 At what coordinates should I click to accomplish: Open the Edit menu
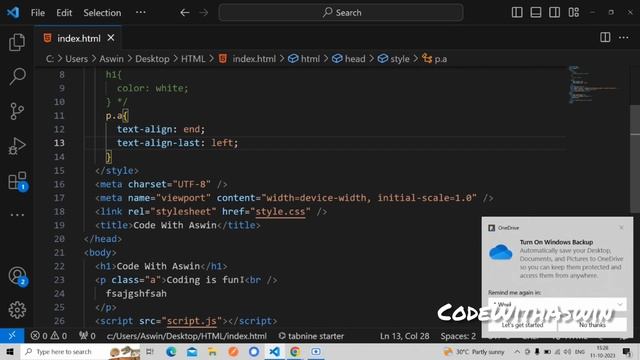pyautogui.click(x=64, y=13)
